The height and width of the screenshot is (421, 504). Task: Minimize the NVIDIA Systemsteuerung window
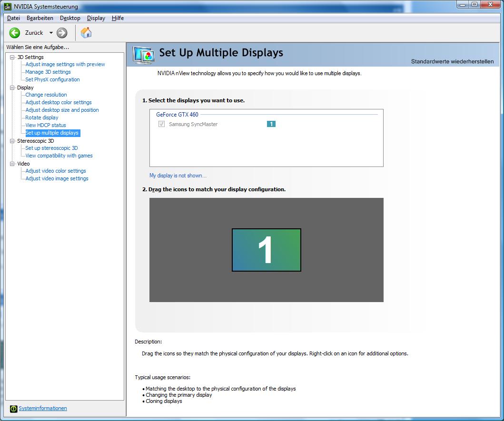[463, 5]
